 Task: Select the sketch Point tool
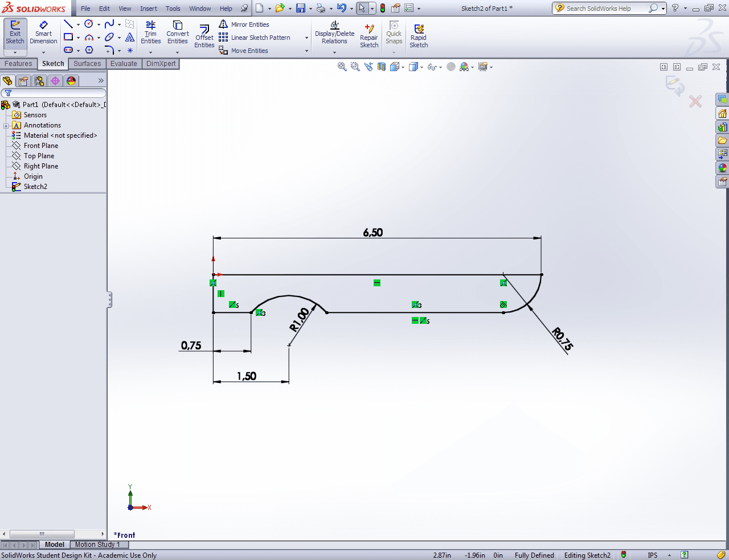(130, 50)
